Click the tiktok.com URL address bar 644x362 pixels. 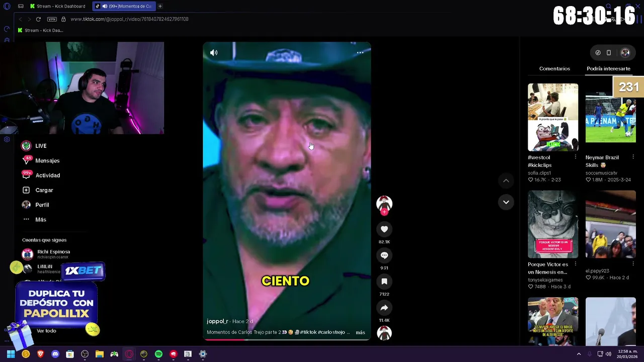129,19
